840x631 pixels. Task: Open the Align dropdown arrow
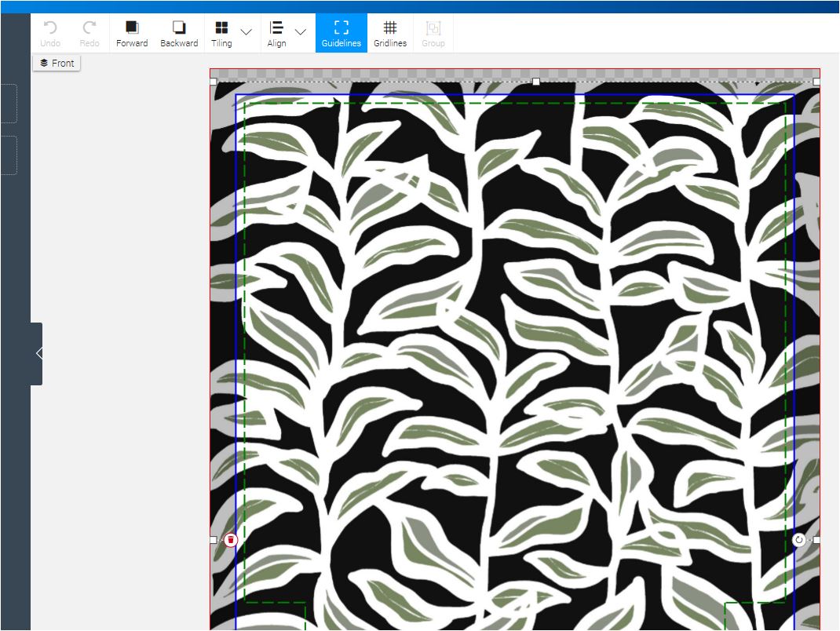point(301,32)
